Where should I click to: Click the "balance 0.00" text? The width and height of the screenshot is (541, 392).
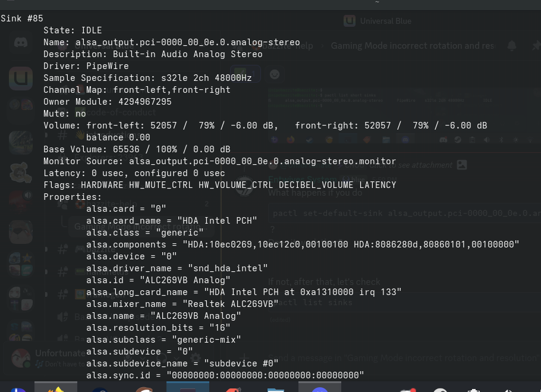[118, 137]
